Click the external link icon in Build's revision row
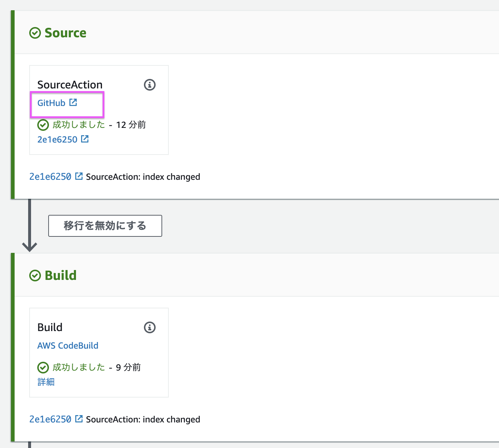Screen dimensions: 499x448 pos(79,419)
